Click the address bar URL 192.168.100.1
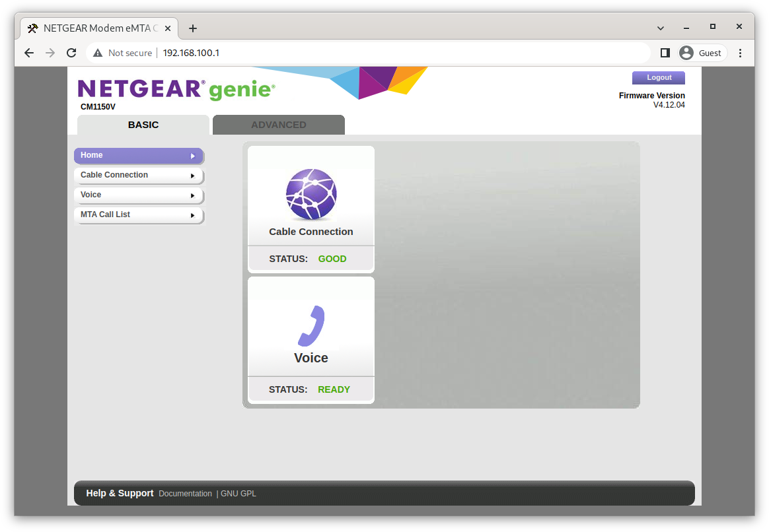Screen dimensions: 769x532 coord(192,53)
